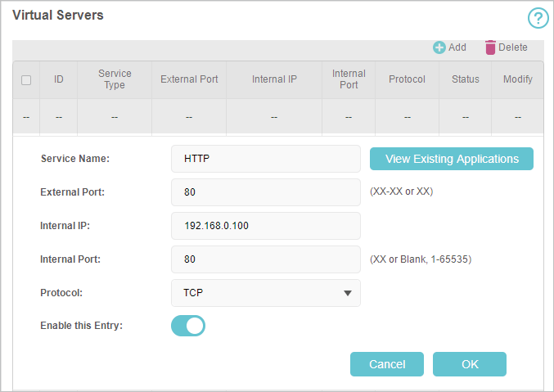Click the Status column header
554x392 pixels.
coord(466,79)
